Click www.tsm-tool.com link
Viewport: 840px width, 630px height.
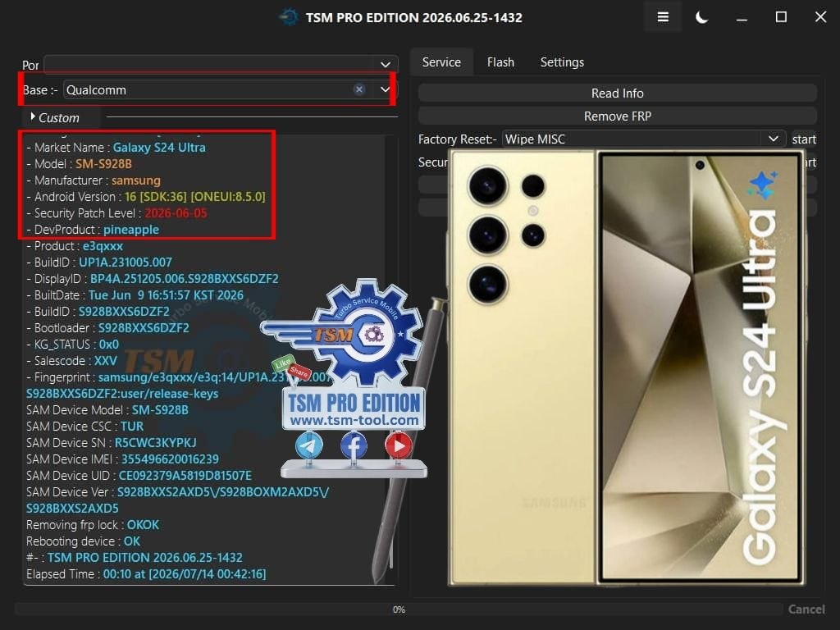[354, 421]
